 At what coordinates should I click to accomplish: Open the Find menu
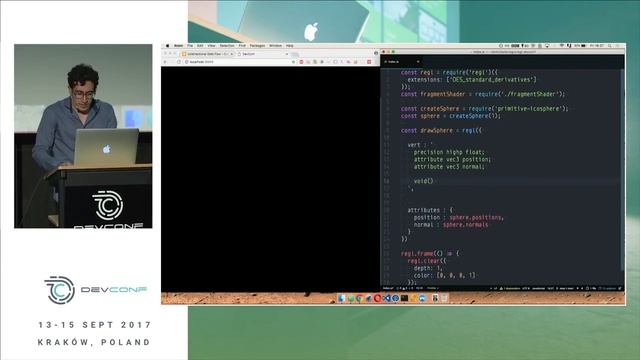tap(242, 46)
